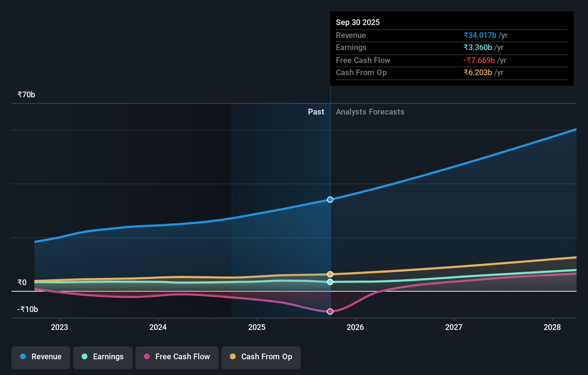Toggle visibility of the Free Cash Flow series
Image resolution: width=588 pixels, height=375 pixels.
click(177, 357)
